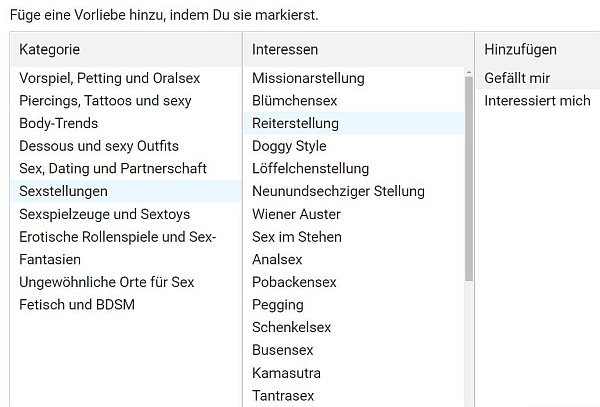Pick the 'Sexspielzeuge und Sextoys' category
600x407 pixels.
[104, 214]
